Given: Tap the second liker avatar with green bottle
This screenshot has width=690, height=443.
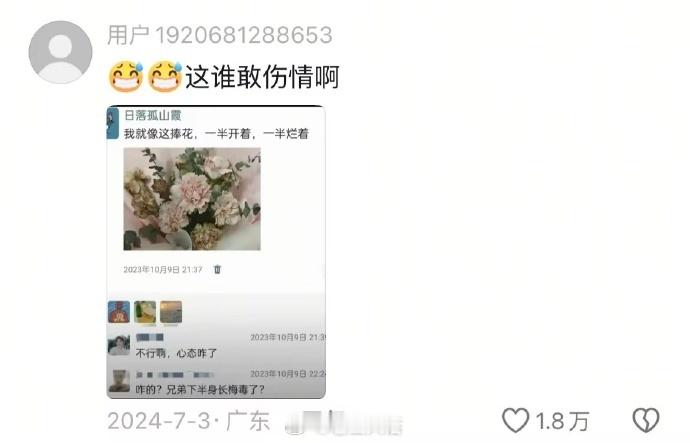Looking at the screenshot, I should 145,312.
